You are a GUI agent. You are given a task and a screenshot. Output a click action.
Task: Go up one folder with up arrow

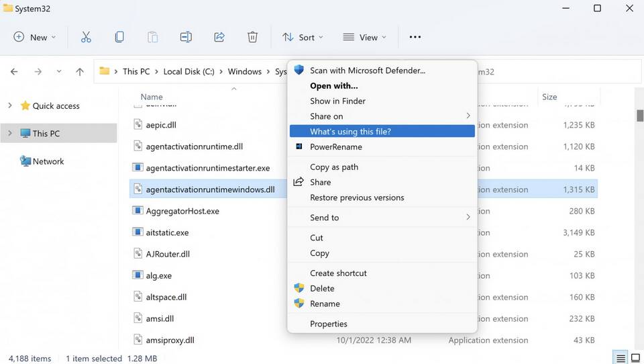[x=80, y=72]
